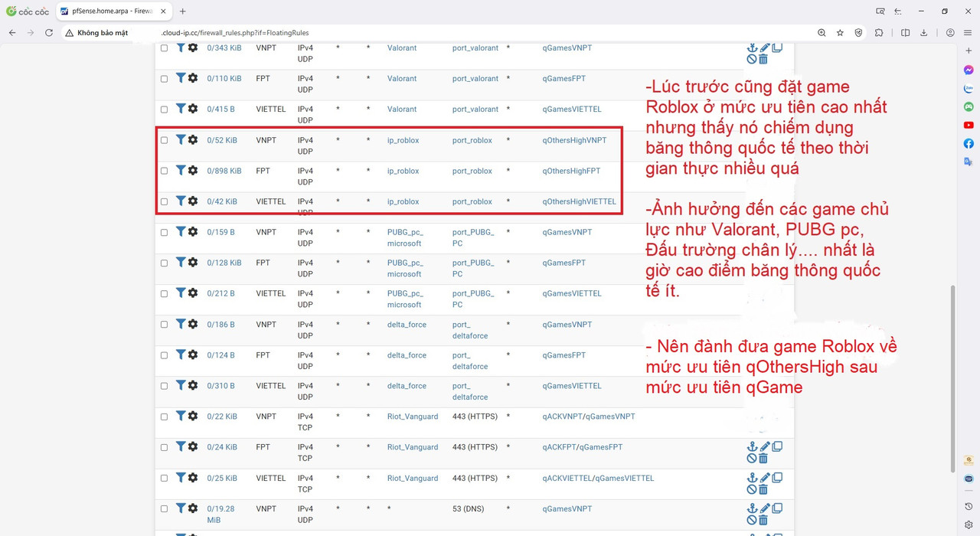Viewport: 980px width, 536px height.
Task: Open the browser main menu
Action: coord(969,33)
